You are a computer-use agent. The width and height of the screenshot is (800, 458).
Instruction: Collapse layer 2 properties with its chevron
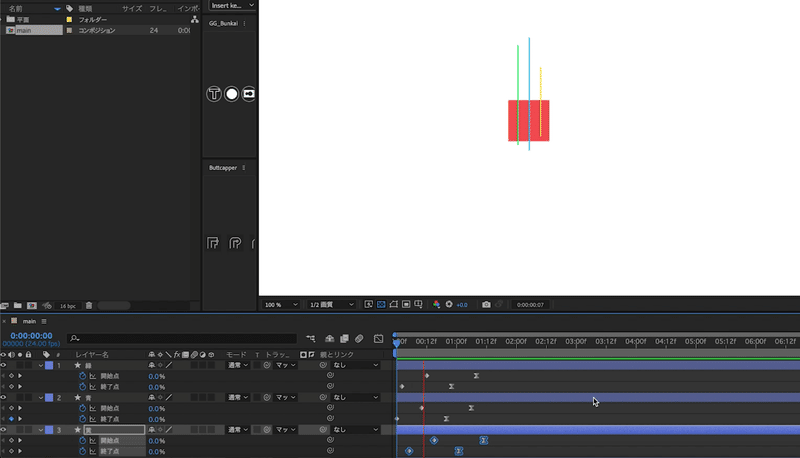(x=41, y=397)
